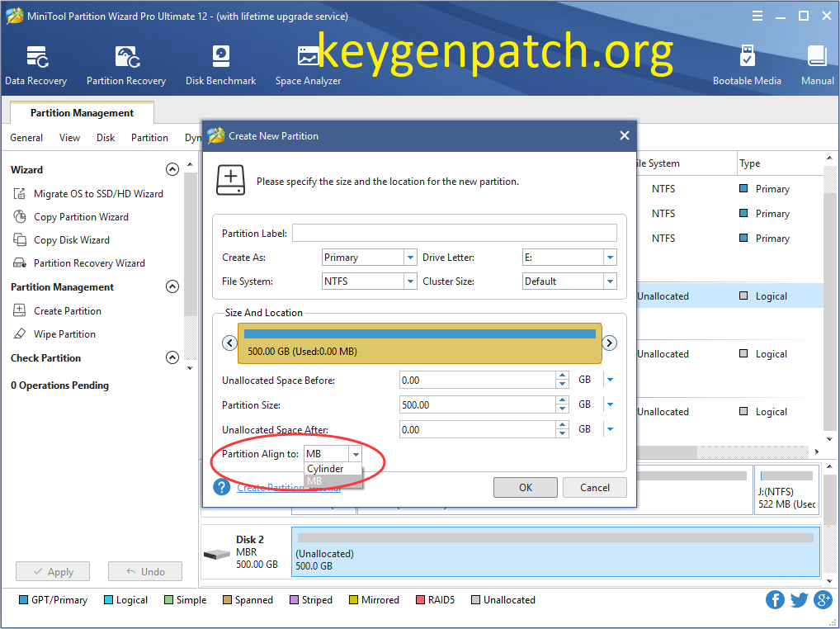Open the Facebook share icon
Viewport: 840px width, 629px height.
775,599
